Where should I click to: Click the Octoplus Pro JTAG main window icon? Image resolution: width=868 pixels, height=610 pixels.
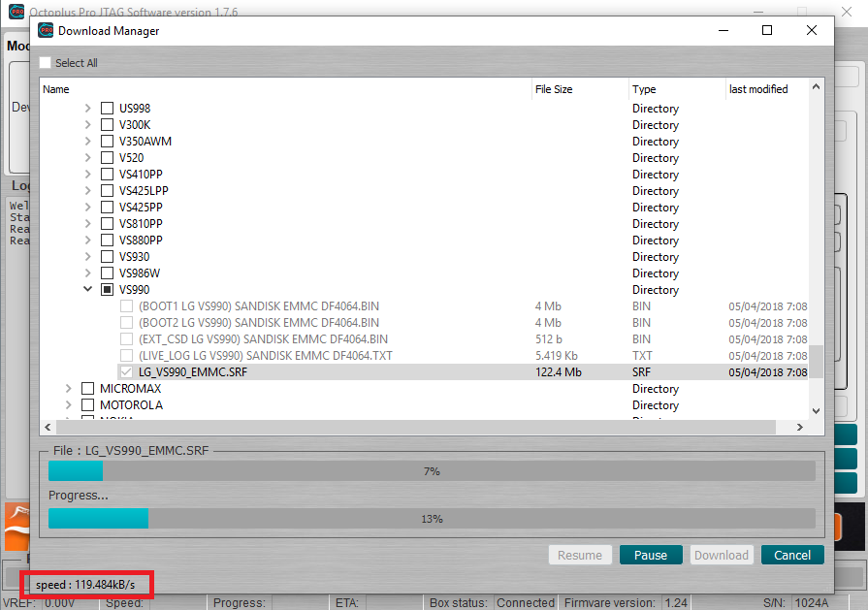(x=16, y=11)
